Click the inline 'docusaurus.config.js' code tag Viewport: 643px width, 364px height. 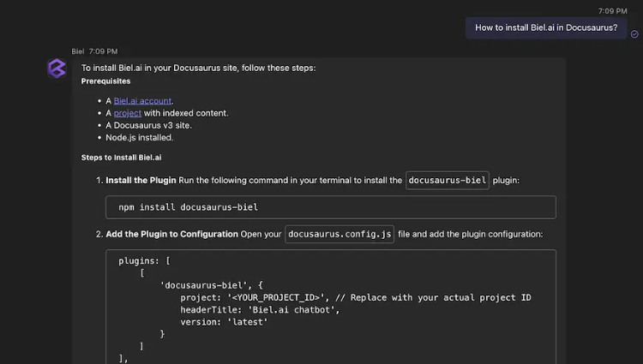tap(340, 234)
